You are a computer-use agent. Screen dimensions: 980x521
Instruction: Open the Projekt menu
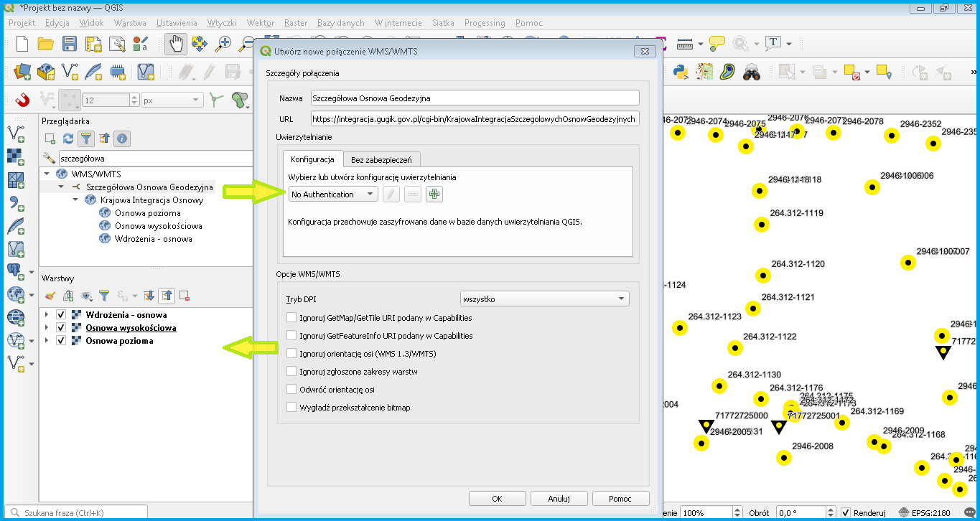coord(22,23)
